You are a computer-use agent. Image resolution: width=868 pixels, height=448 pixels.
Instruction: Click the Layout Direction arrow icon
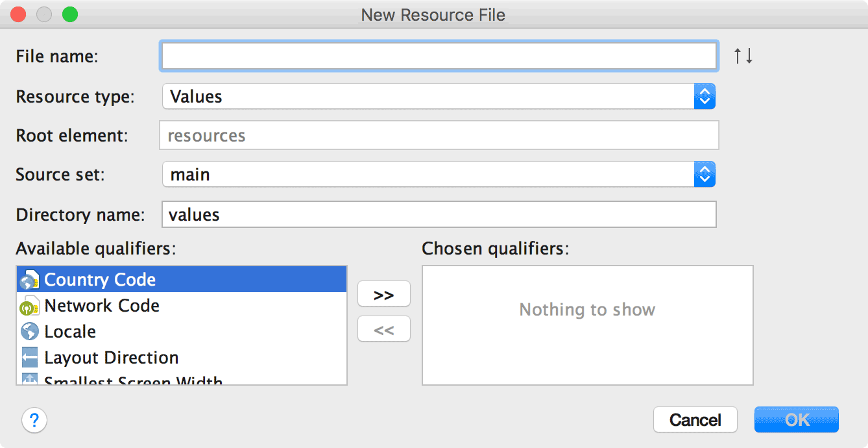[30, 358]
